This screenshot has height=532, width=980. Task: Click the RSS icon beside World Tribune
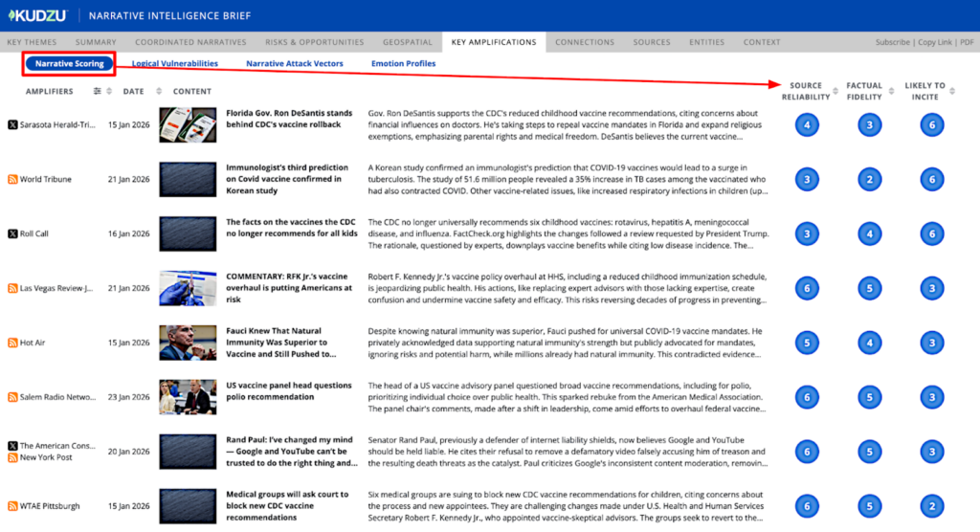(x=12, y=179)
